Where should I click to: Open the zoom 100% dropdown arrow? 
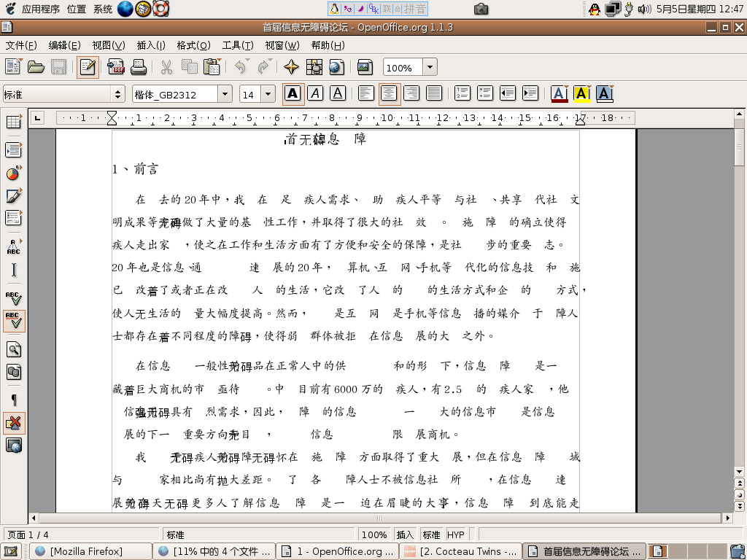click(x=430, y=67)
